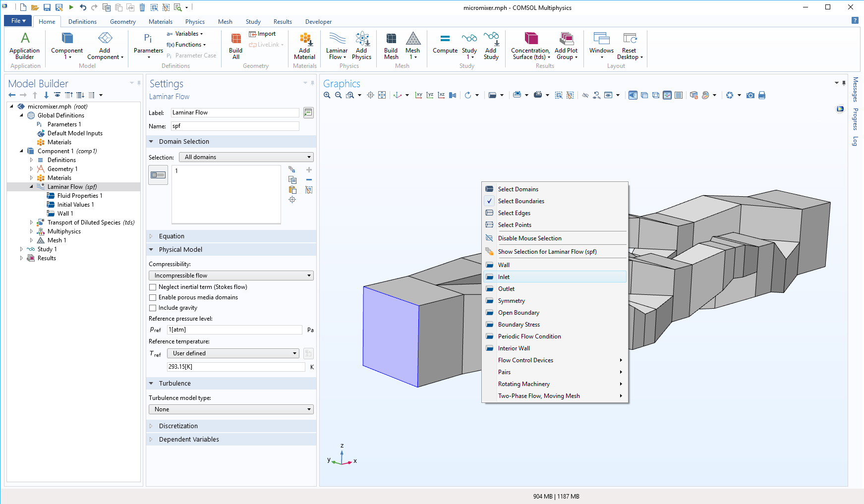
Task: Enable porous media domains option
Action: 153,297
